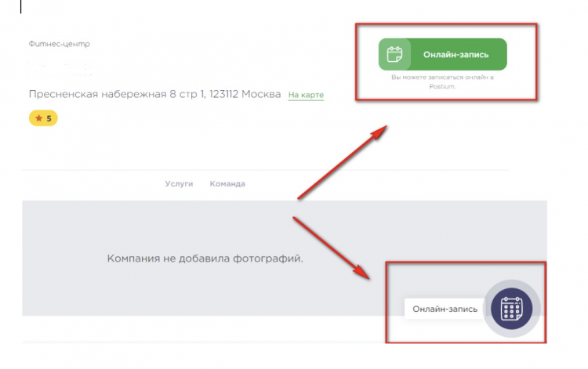Click the rating number 5

point(49,118)
